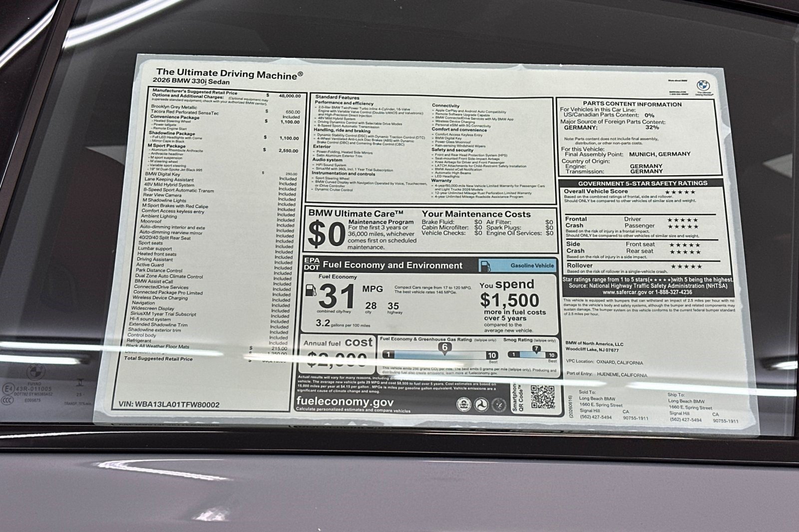
Task: Click 'Fuel Economy and Environment' banner
Action: [393, 266]
